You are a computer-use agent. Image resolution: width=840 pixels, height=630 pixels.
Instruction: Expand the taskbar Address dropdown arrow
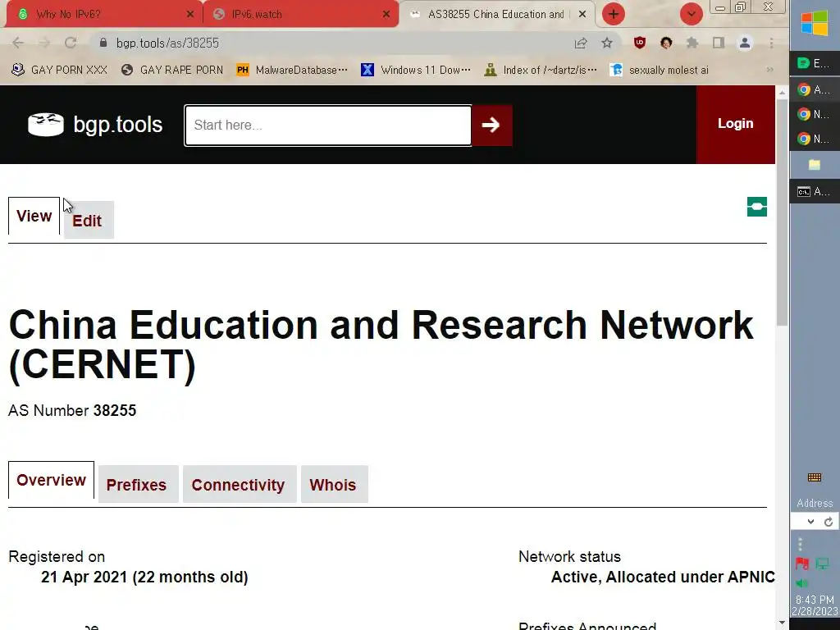click(810, 522)
